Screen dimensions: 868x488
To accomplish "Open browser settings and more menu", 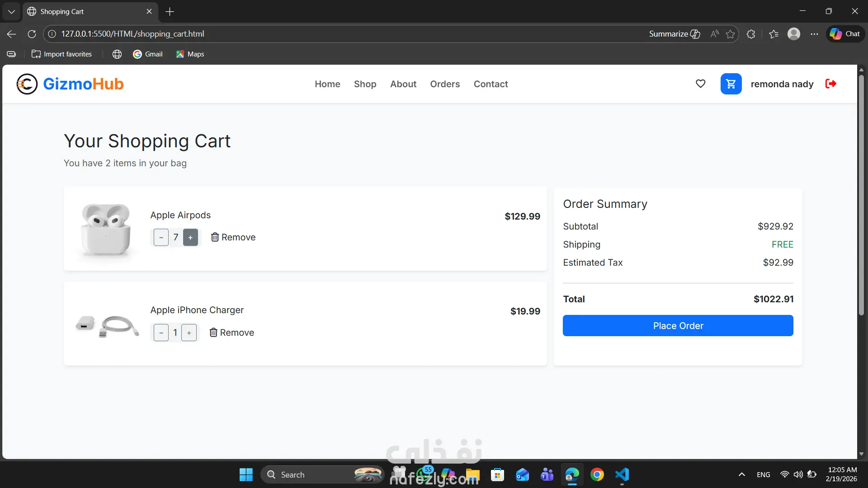I will [814, 34].
